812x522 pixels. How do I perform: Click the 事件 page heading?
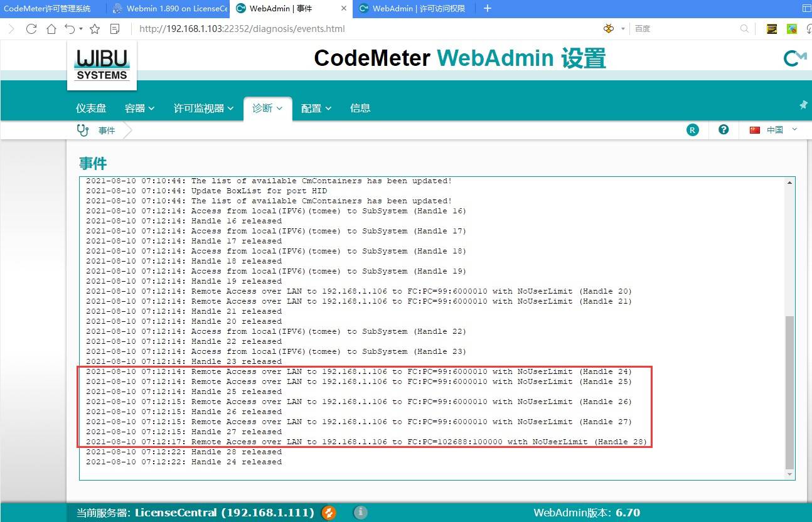[93, 164]
